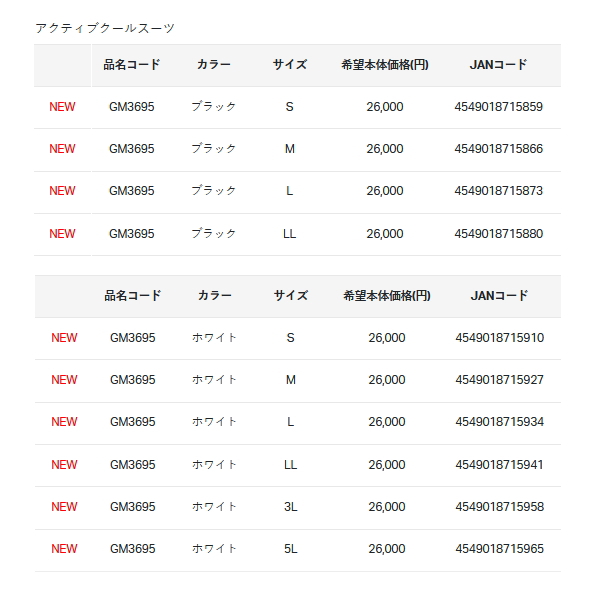Click カラー header in second table
Viewport: 600px width, 600px height.
[x=215, y=296]
